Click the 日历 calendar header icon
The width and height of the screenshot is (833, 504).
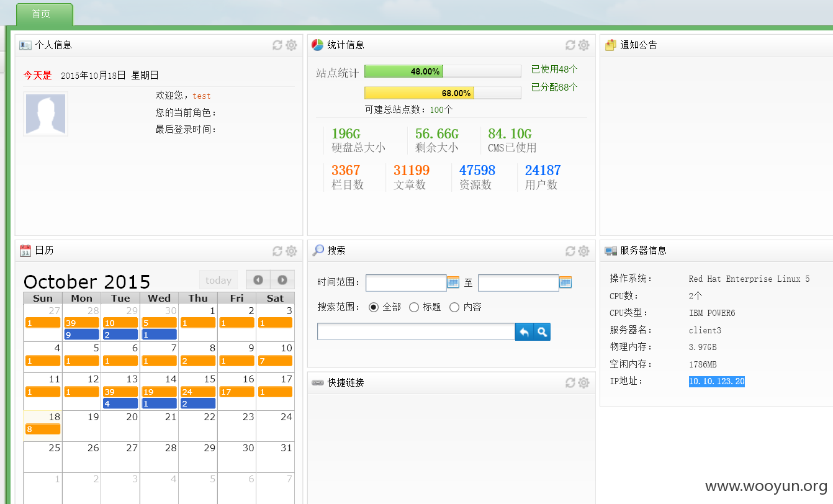[25, 251]
